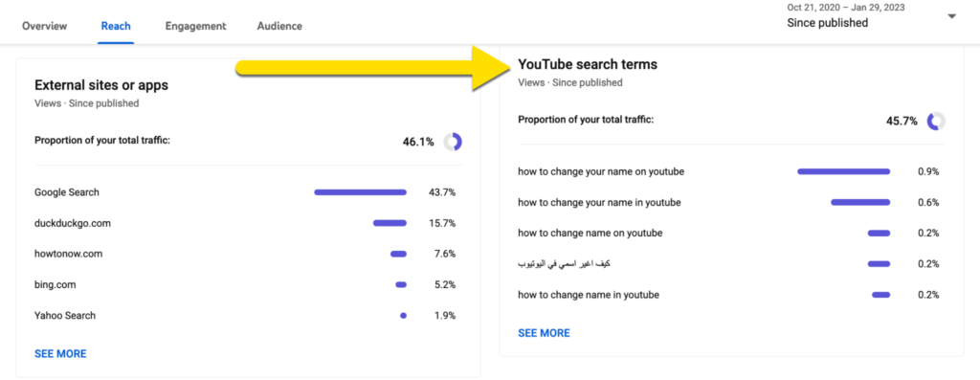Open the date range dropdown arrow
Viewport: 980px width, 380px height.
pos(952,16)
